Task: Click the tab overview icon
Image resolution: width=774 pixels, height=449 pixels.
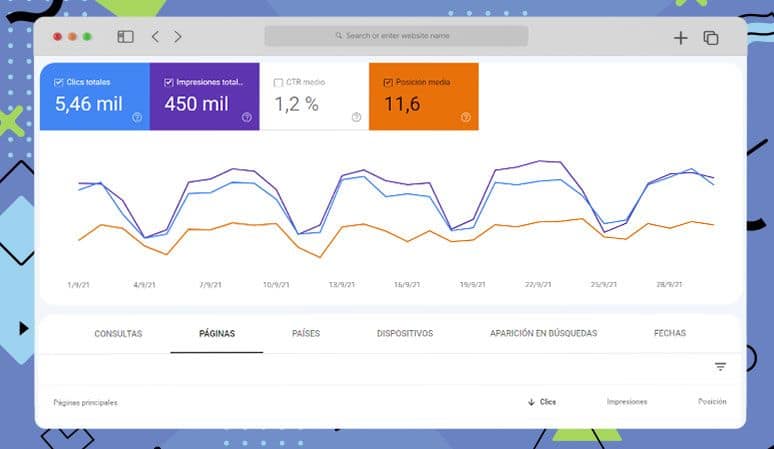Action: pos(711,38)
